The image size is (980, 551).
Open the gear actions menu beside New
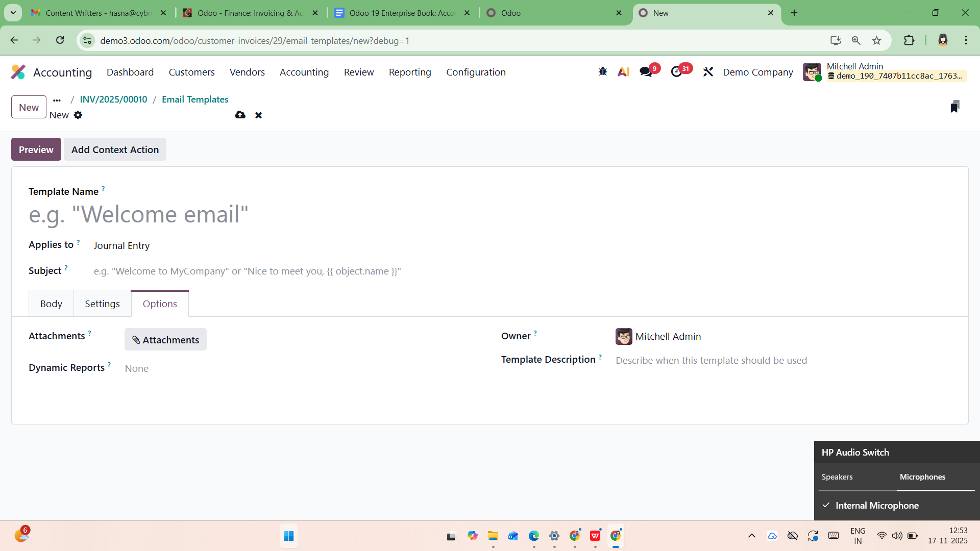(x=78, y=115)
